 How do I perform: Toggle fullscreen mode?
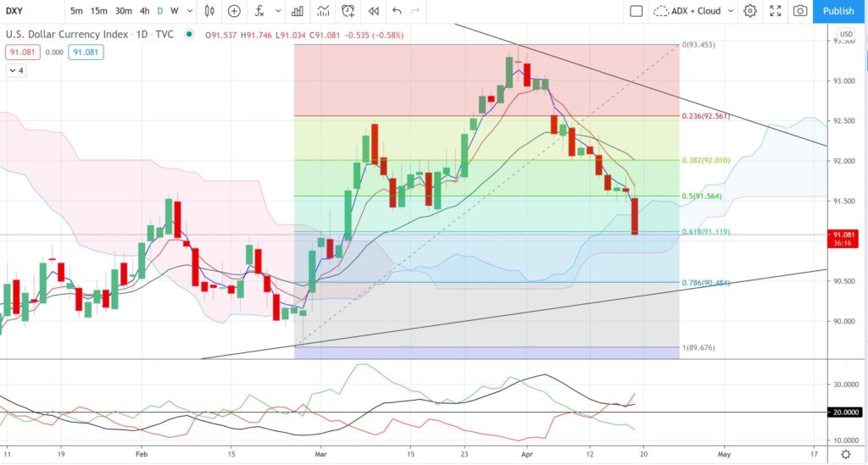point(776,11)
